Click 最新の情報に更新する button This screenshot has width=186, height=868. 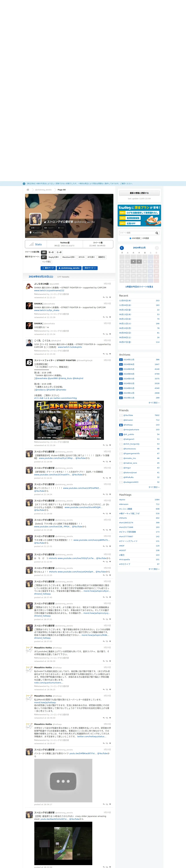click(139, 193)
